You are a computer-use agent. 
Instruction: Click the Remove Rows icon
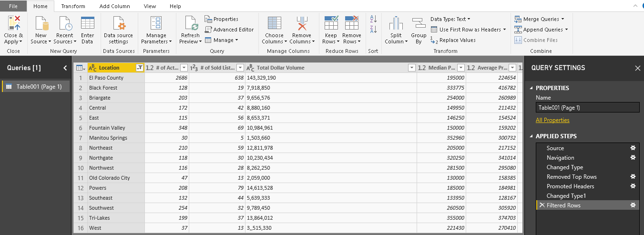click(352, 23)
